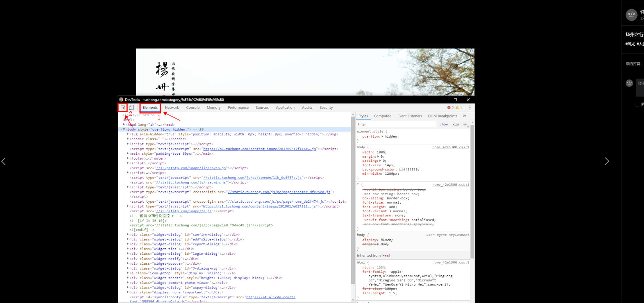644x303 pixels.
Task: Open home_42e1300.css:1 link for body rule
Action: pyautogui.click(x=450, y=147)
